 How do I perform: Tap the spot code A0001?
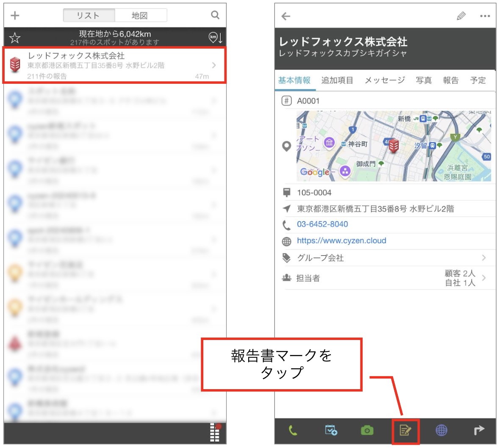(308, 101)
